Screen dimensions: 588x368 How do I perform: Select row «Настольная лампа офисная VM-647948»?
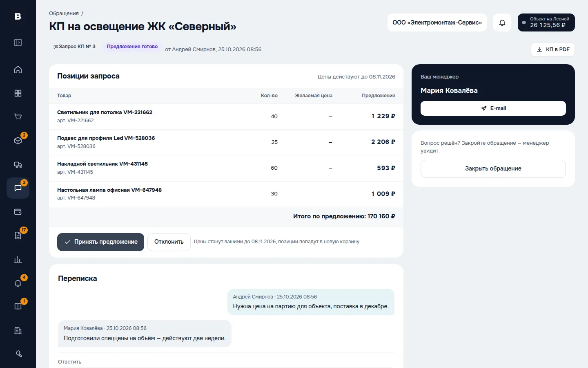226,194
